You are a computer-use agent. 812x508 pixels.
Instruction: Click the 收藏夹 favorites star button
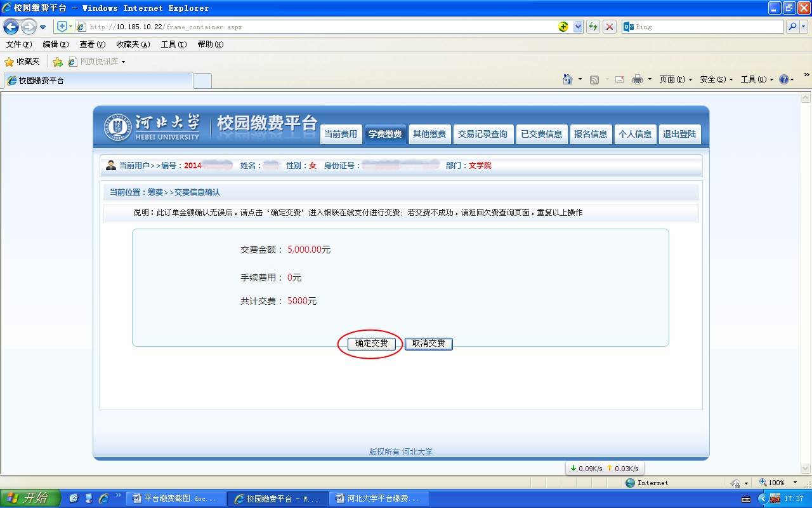tap(22, 62)
